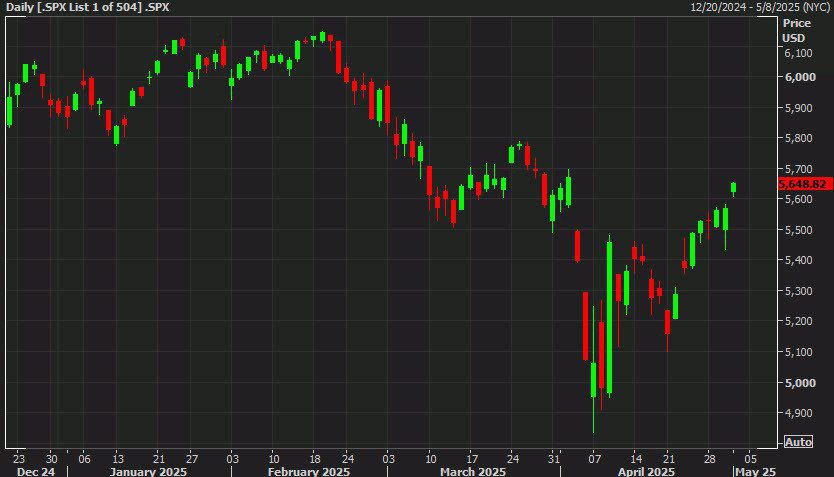The height and width of the screenshot is (477, 834).
Task: Select the chart title 'Daily [.SPX List 1 of 504] .SPX'
Action: tap(88, 7)
